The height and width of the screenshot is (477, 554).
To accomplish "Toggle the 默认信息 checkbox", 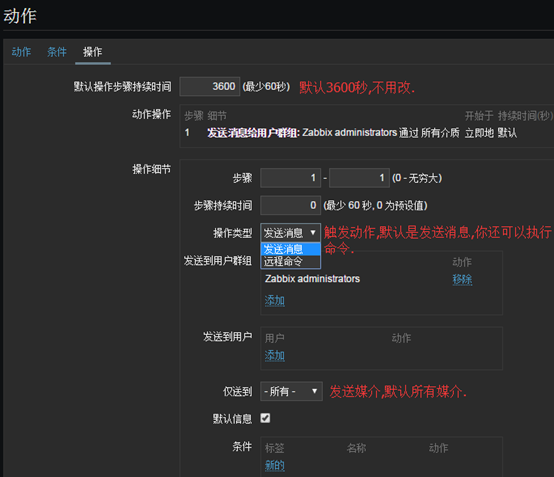I will [265, 418].
